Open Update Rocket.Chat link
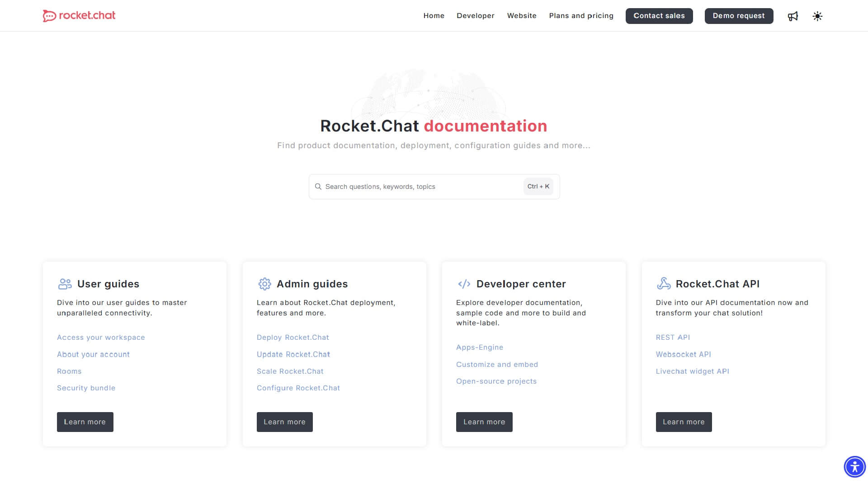Screen dimensions: 868x488 pos(293,355)
